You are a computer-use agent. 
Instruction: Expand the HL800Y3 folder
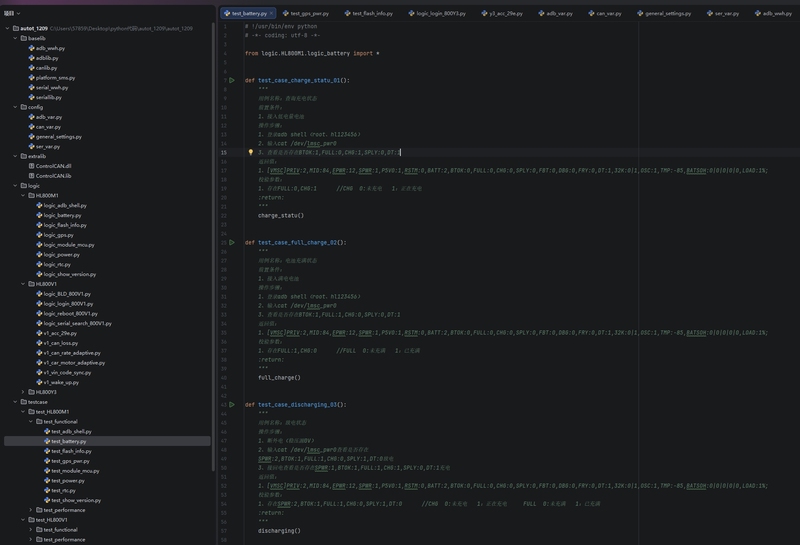click(21, 392)
